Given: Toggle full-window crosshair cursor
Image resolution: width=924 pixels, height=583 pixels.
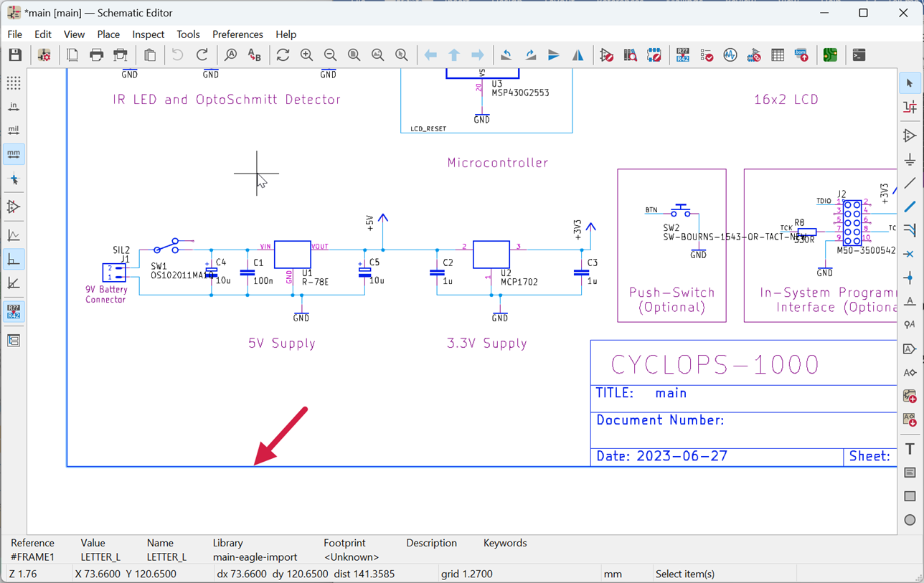Looking at the screenshot, I should click(14, 179).
